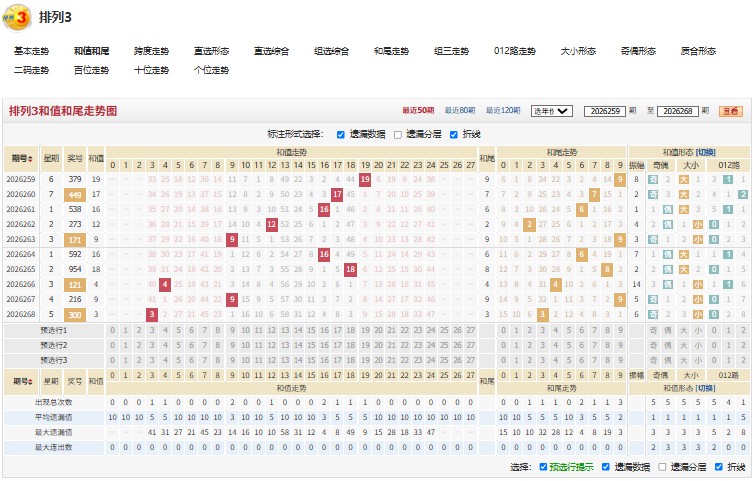Click highlighted 和值 18 in row 2026265
The height and width of the screenshot is (481, 753).
pos(351,269)
